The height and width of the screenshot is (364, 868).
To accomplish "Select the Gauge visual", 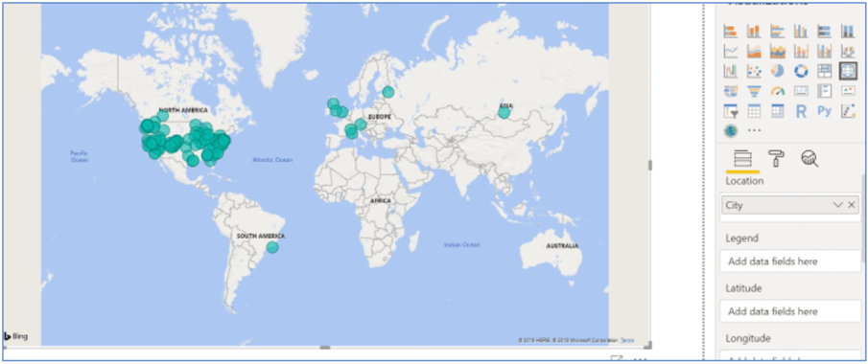I will pos(778,91).
